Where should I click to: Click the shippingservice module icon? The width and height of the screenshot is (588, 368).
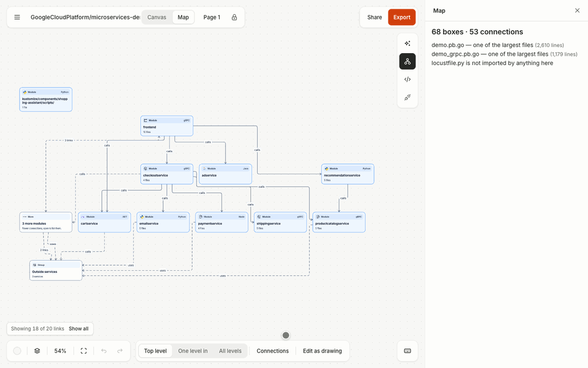tap(259, 217)
